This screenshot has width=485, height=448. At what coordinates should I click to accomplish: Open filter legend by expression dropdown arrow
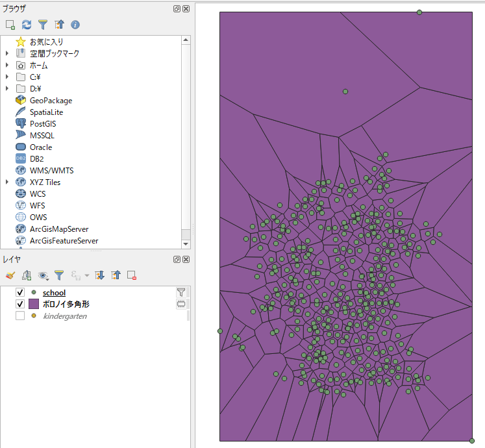[x=87, y=275]
